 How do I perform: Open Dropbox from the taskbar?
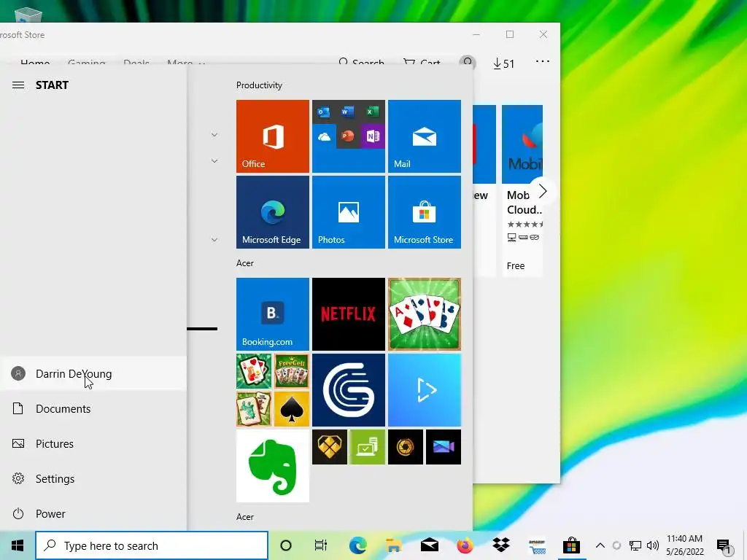tap(500, 545)
